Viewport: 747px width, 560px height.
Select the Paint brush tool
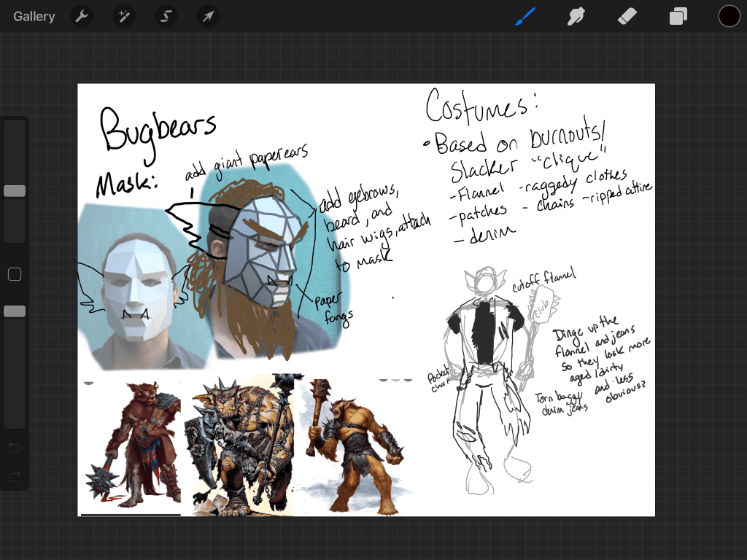525,16
